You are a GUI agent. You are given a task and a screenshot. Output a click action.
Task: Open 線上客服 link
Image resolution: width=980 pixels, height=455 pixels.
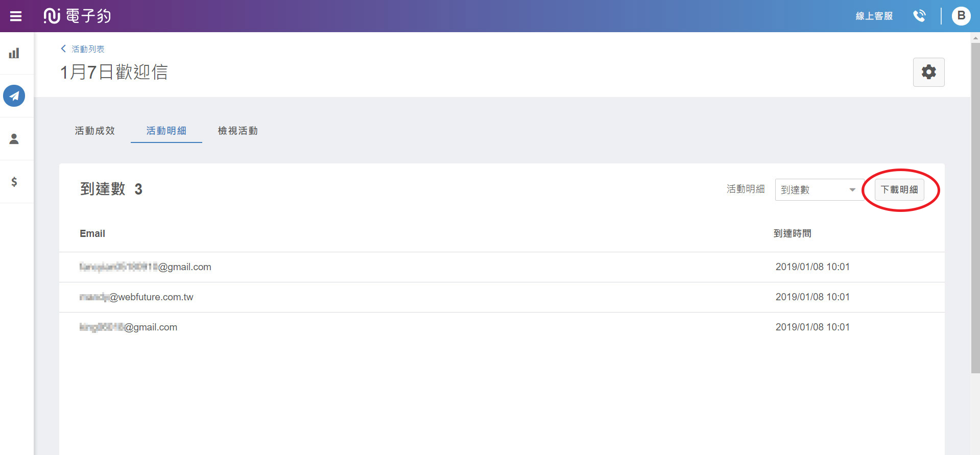[x=874, y=16]
